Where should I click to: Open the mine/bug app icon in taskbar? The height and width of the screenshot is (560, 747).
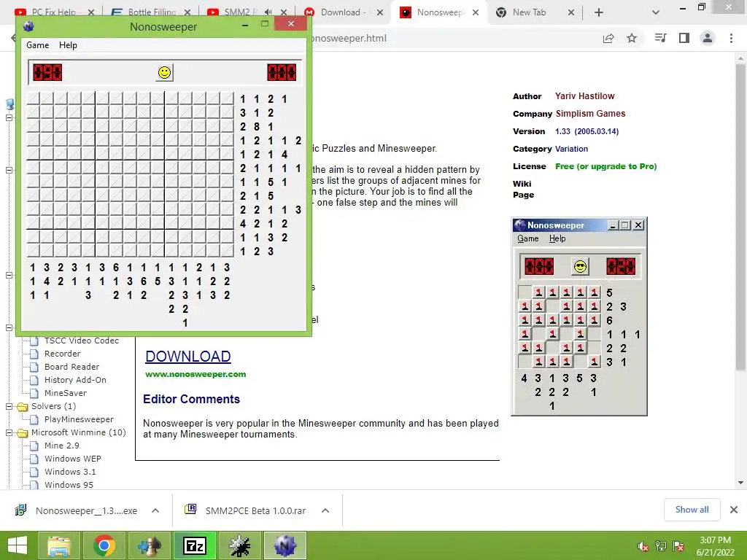(239, 545)
